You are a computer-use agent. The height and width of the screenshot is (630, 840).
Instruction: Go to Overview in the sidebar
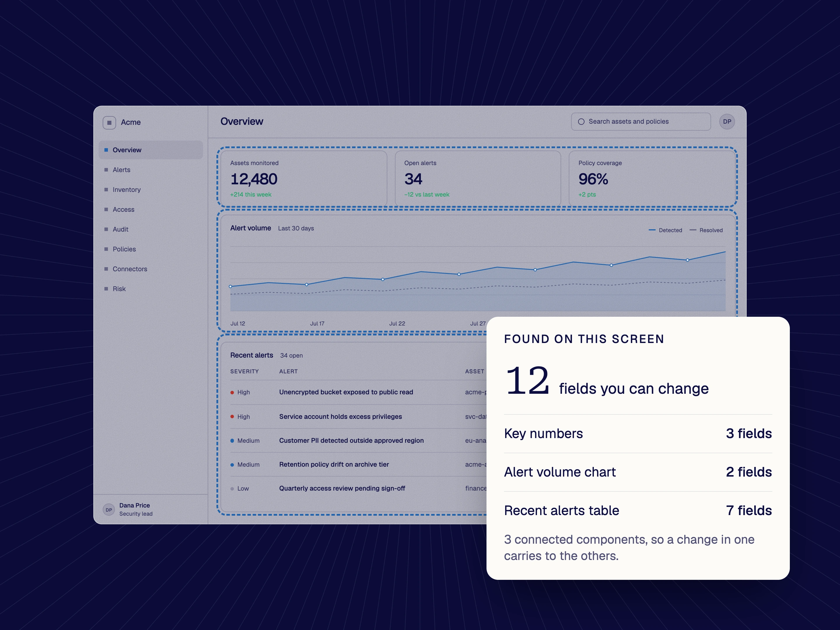click(x=151, y=150)
